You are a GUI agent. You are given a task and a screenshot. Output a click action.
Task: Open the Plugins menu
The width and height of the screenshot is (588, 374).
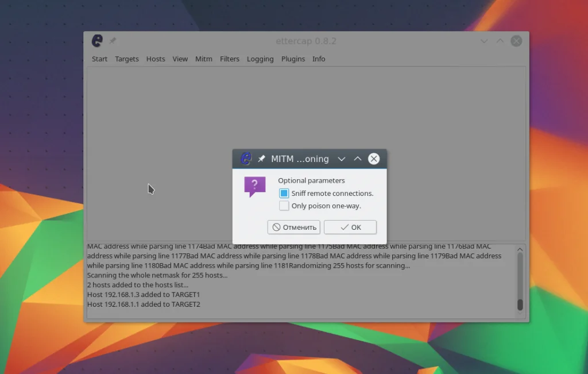293,59
